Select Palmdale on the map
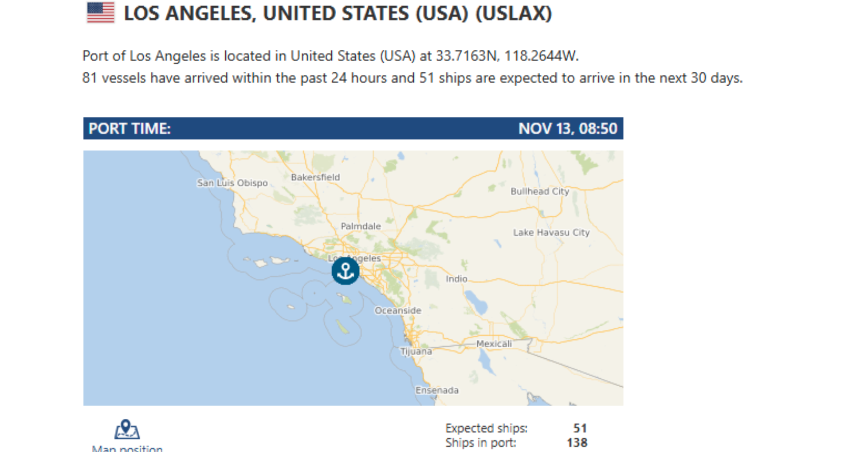The image size is (868, 452). point(361,226)
